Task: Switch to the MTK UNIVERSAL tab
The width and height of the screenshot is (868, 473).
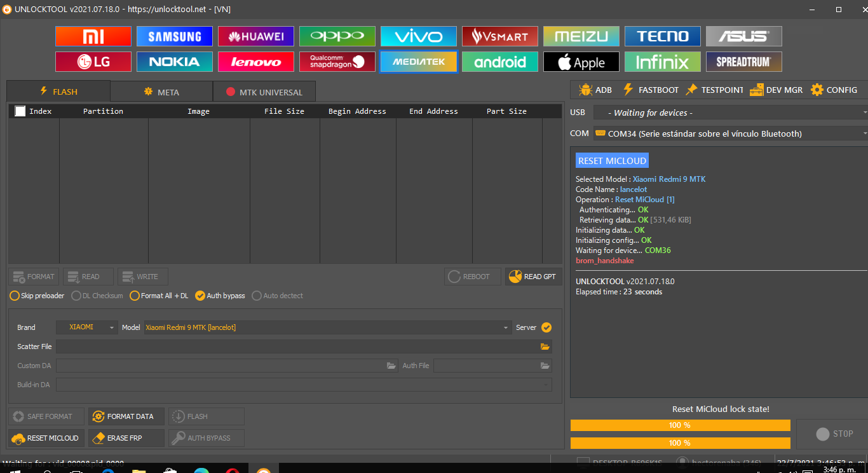Action: point(264,92)
